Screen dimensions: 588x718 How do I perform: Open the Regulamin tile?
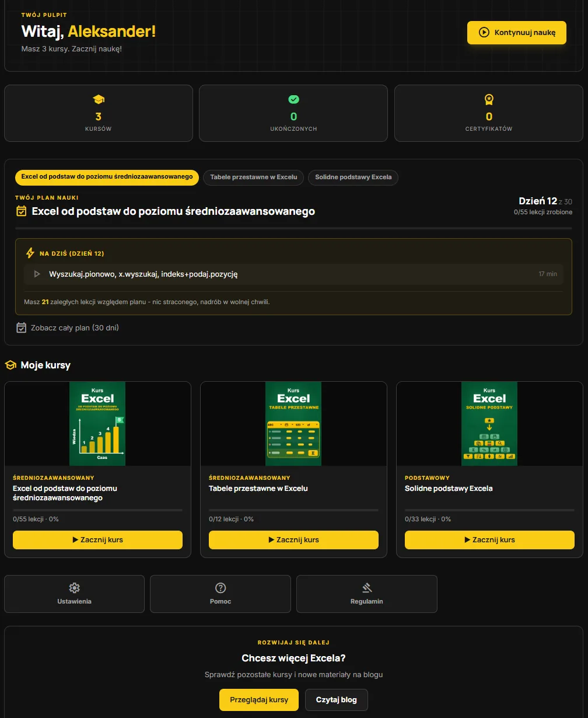367,594
